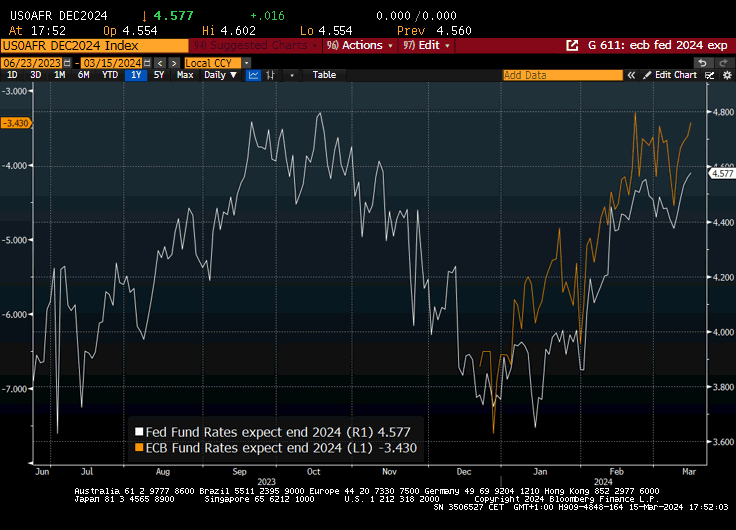
Task: Click the +.016 change value
Action: [267, 16]
